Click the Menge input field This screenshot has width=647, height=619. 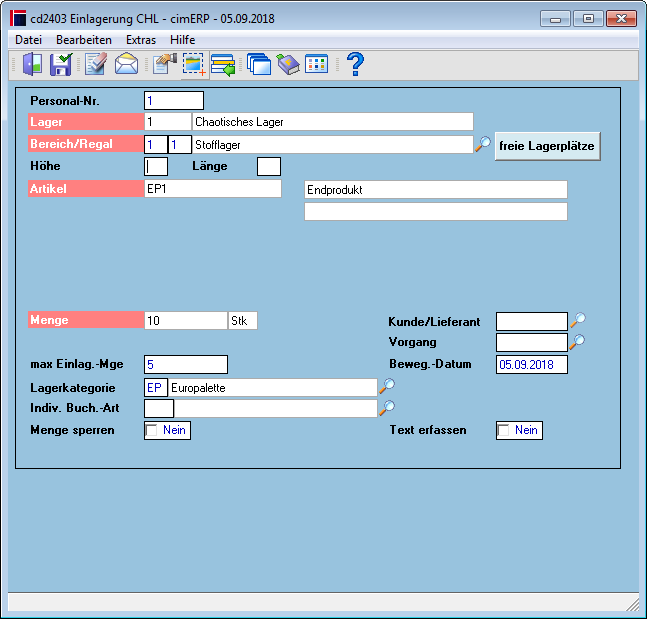186,321
